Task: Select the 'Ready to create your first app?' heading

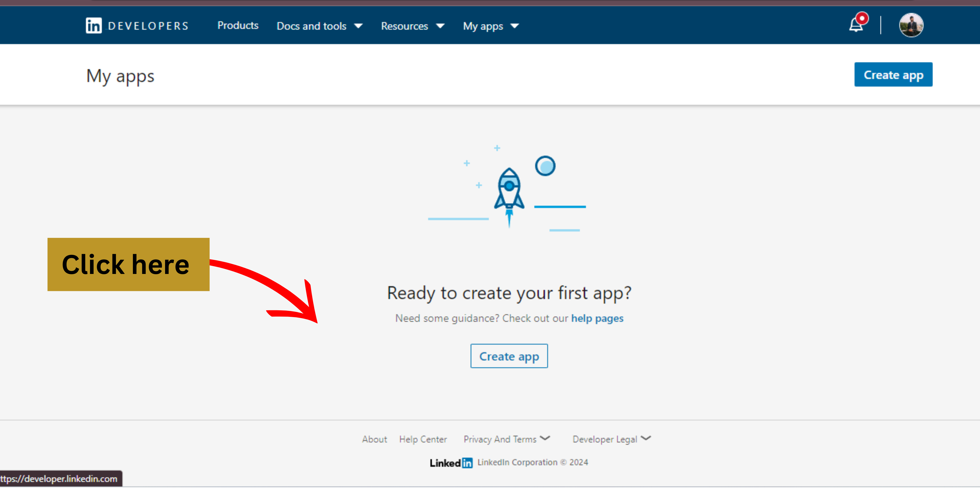Action: coord(509,293)
